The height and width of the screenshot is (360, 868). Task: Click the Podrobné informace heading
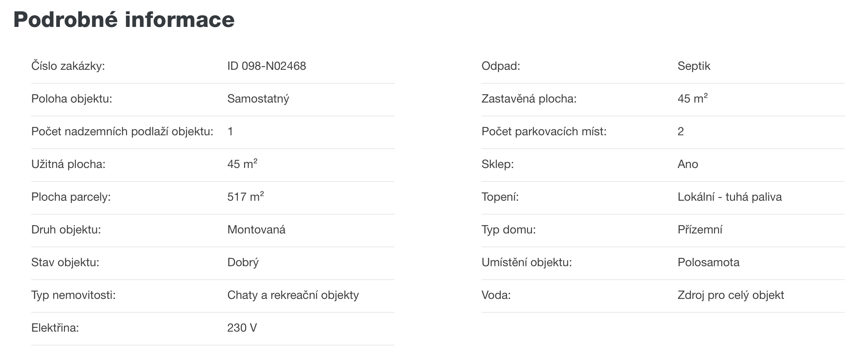tap(124, 20)
